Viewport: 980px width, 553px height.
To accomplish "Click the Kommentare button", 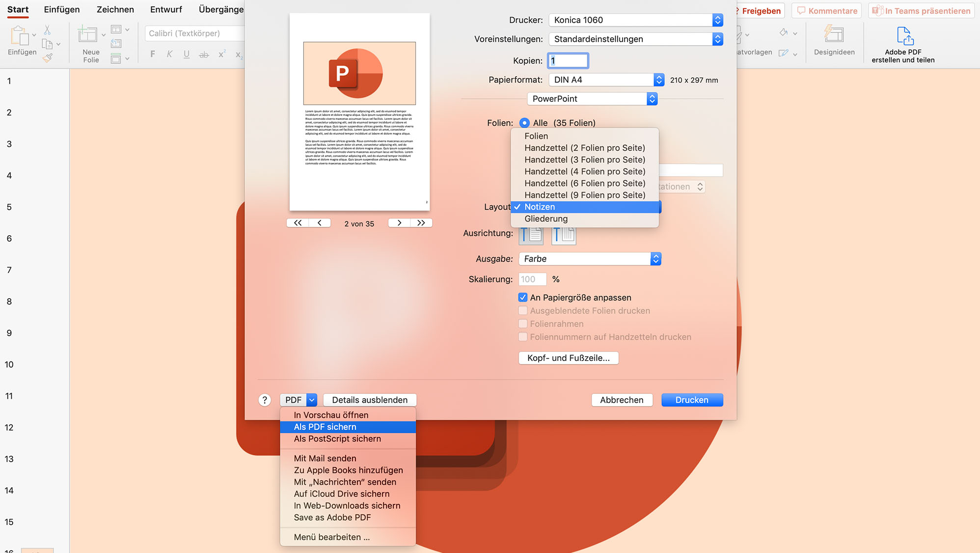I will [827, 11].
